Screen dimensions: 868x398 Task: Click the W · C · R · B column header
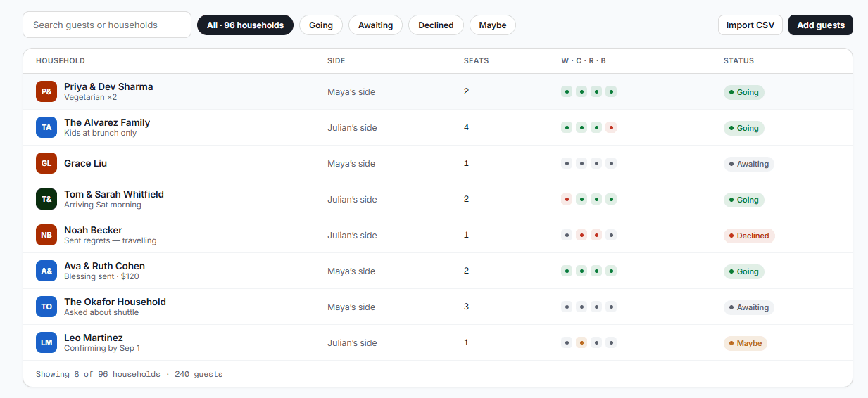pos(584,60)
